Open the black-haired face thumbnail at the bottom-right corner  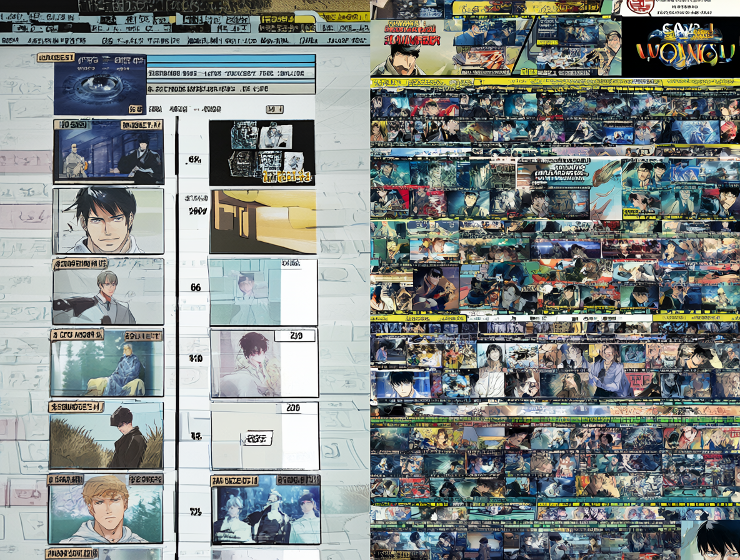coord(710,540)
